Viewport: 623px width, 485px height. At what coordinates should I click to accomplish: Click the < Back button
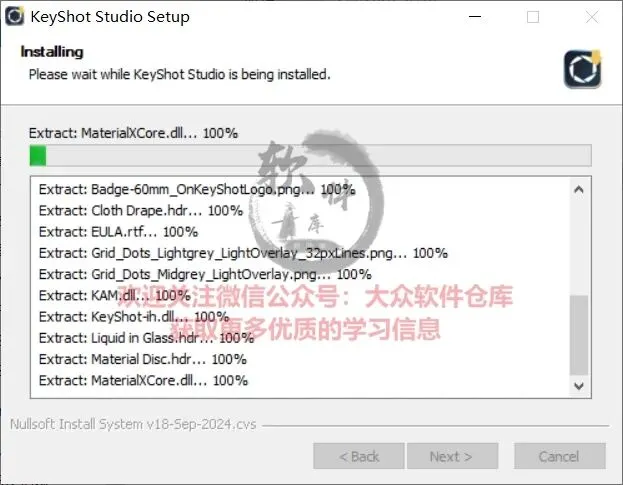(359, 456)
